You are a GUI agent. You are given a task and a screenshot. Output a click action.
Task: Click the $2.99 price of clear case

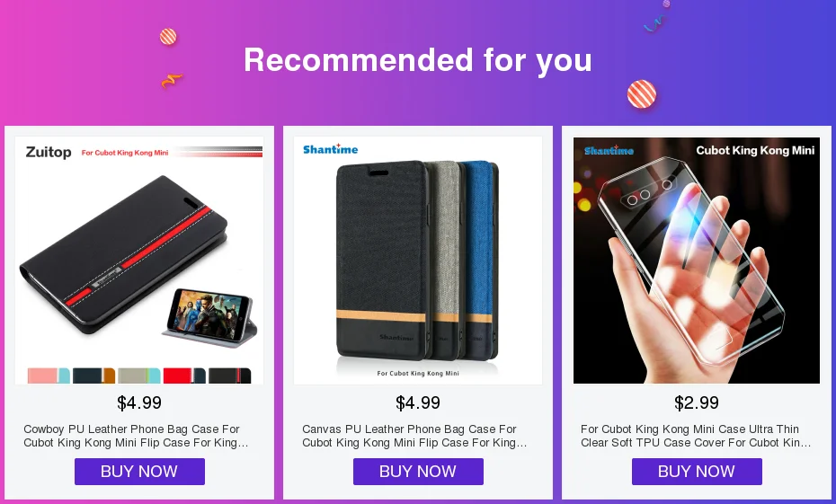click(697, 402)
